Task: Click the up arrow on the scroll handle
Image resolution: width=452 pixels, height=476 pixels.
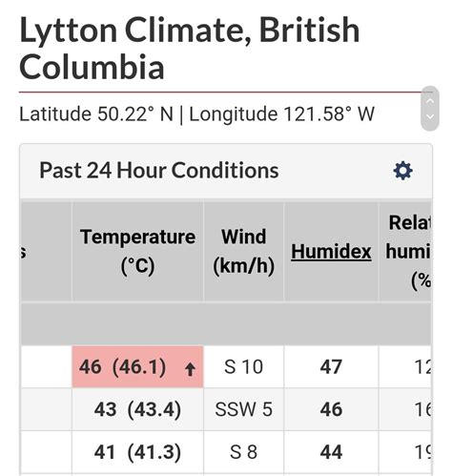Action: click(430, 101)
